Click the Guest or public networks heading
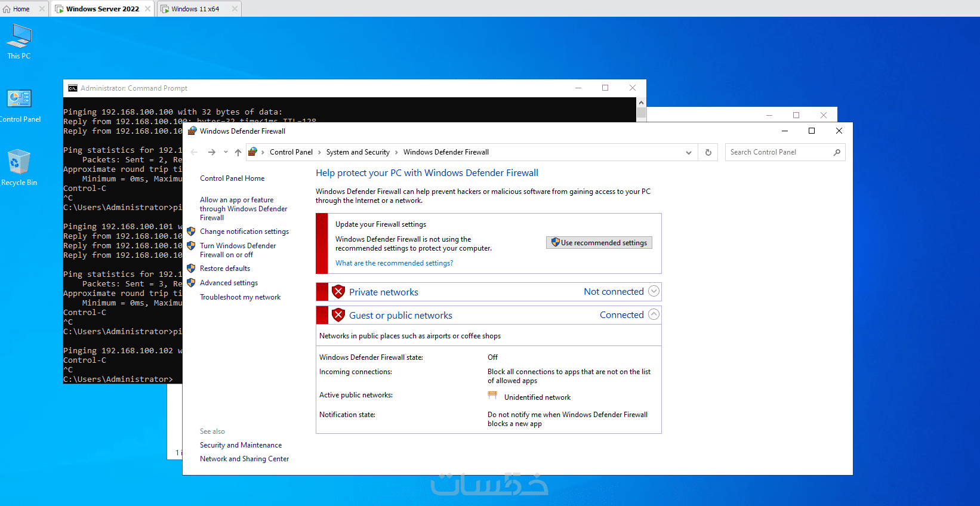 (x=400, y=315)
